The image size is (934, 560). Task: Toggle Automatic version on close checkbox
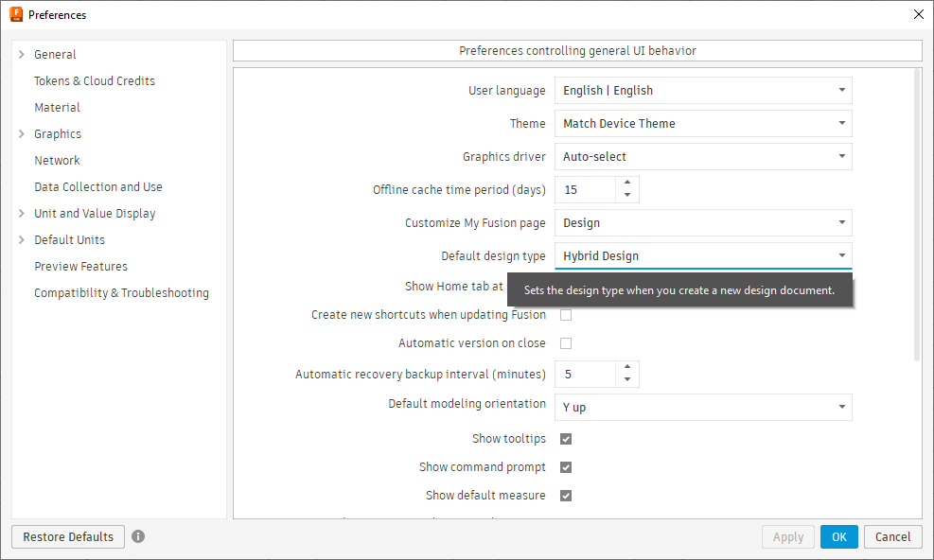click(566, 343)
